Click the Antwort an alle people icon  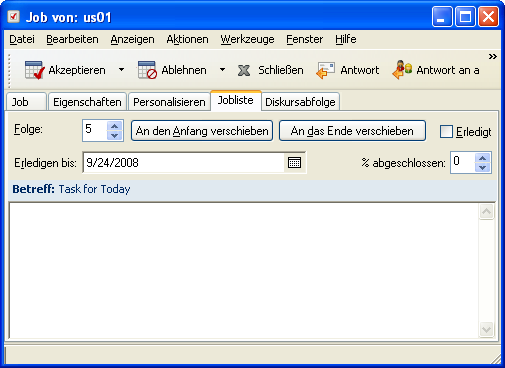(x=402, y=70)
